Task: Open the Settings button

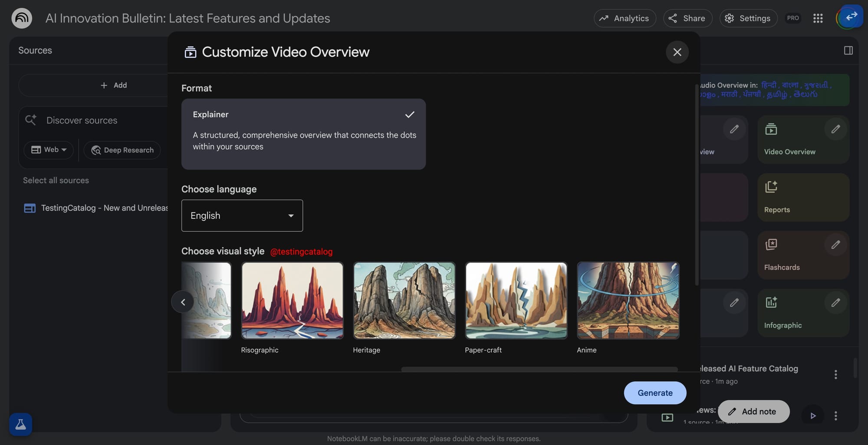Action: (748, 18)
